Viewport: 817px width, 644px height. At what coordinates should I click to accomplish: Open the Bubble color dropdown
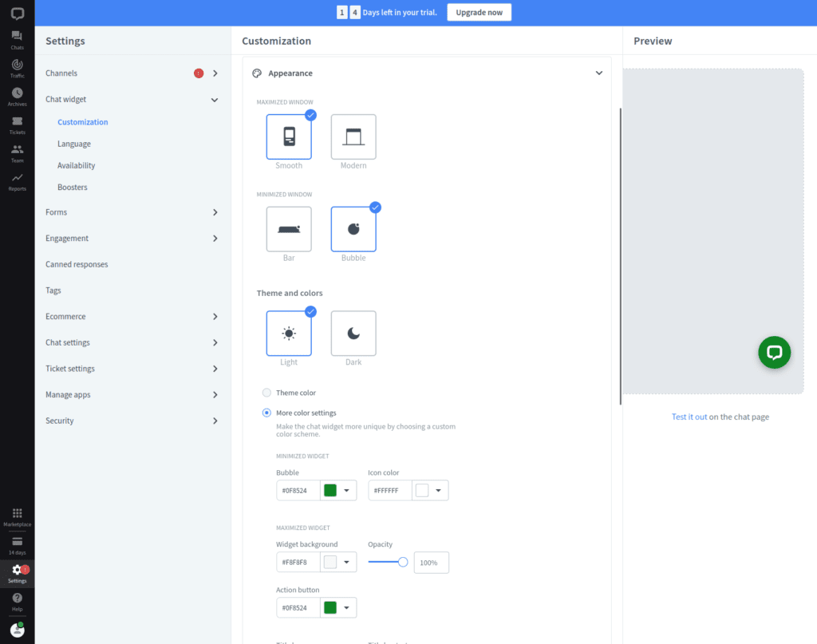click(x=348, y=491)
